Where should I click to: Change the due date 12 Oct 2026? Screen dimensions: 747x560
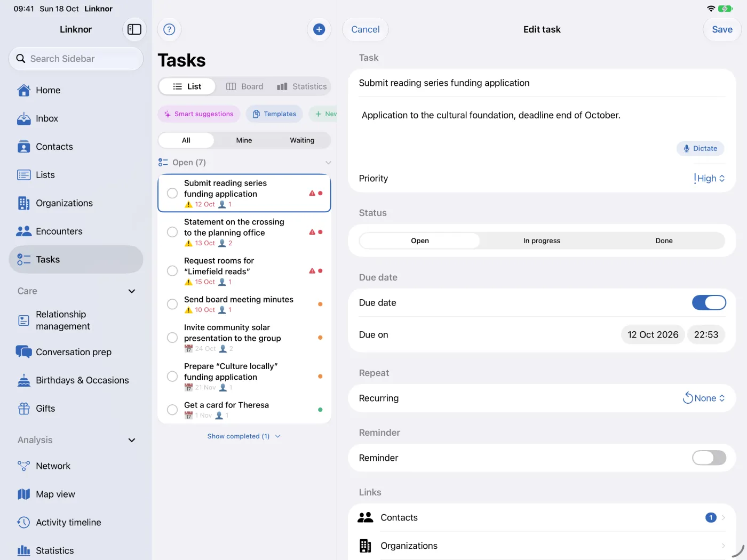pos(653,334)
